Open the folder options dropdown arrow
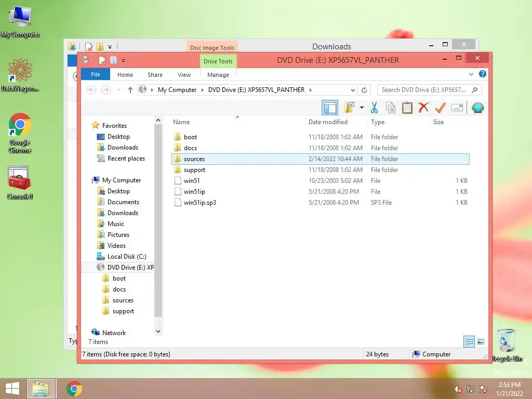Image resolution: width=532 pixels, height=399 pixels. coord(362,108)
